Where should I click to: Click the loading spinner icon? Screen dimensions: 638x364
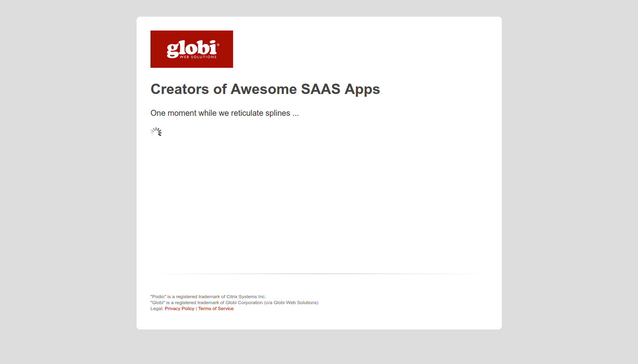pyautogui.click(x=156, y=132)
